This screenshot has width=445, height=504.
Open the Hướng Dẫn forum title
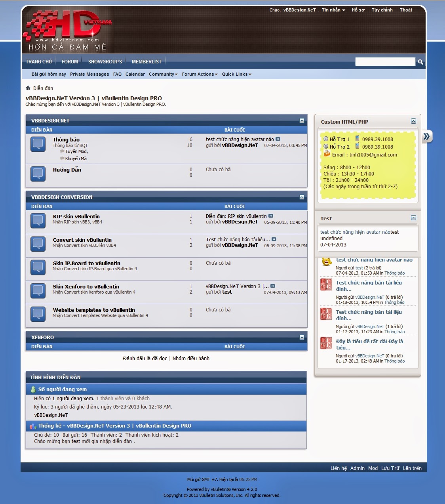pyautogui.click(x=67, y=170)
